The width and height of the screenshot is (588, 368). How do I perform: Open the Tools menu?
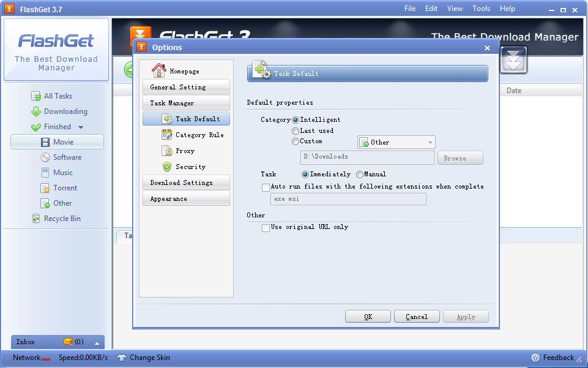(481, 8)
